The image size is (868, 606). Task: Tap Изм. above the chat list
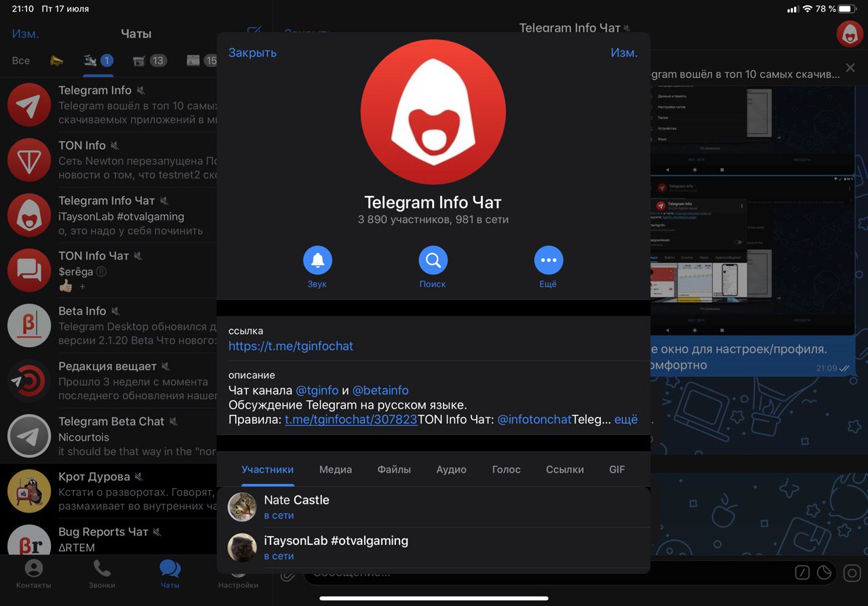(x=26, y=34)
